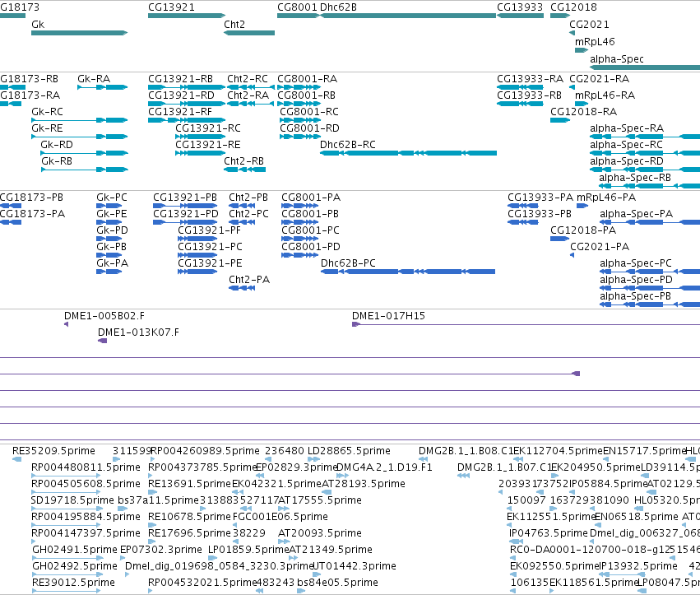
Task: Select the CG13933 gene glyph
Action: (x=520, y=16)
